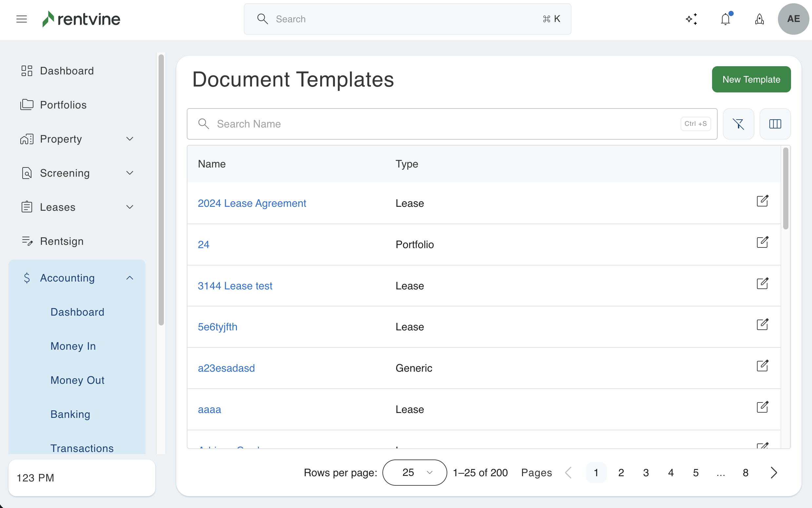Image resolution: width=812 pixels, height=508 pixels.
Task: Click the sidebar vertical scrollbar
Action: (161, 190)
